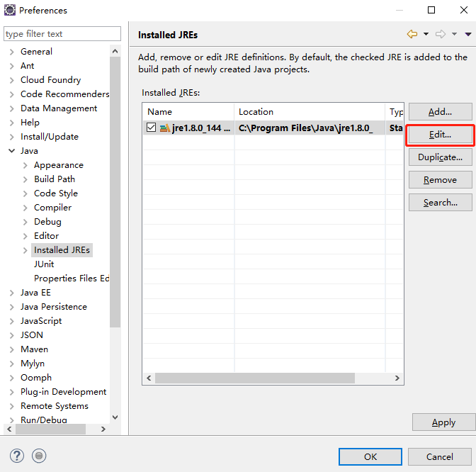Select Java EE in the tree
Viewport: 476px width, 472px height.
point(35,293)
